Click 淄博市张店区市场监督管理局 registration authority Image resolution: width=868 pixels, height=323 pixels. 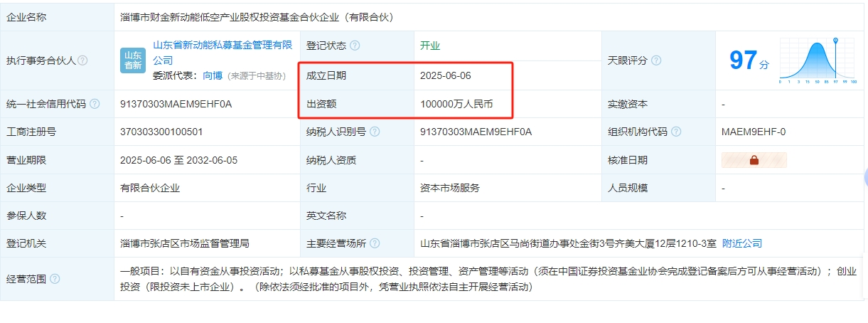pyautogui.click(x=186, y=243)
